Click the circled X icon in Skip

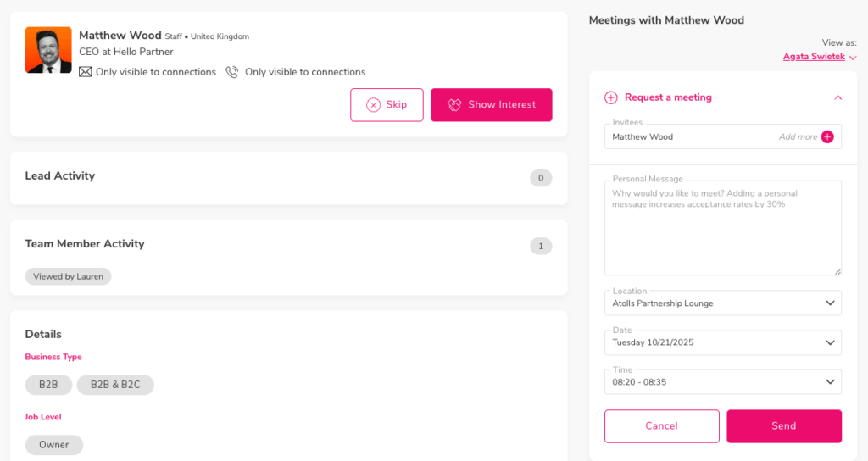(x=373, y=105)
